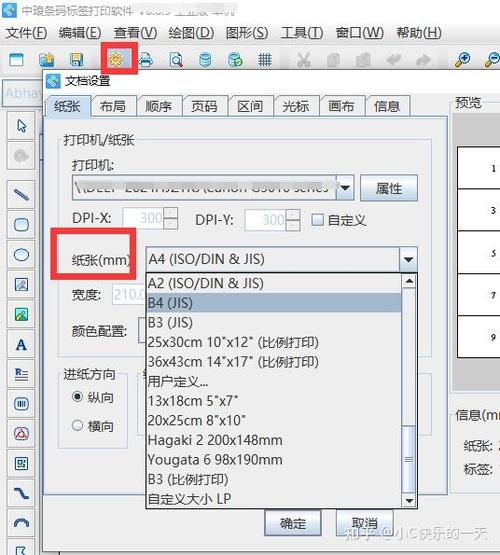Viewport: 500px width, 555px height.
Task: Click the database with checkmark icon
Action: pyautogui.click(x=235, y=60)
